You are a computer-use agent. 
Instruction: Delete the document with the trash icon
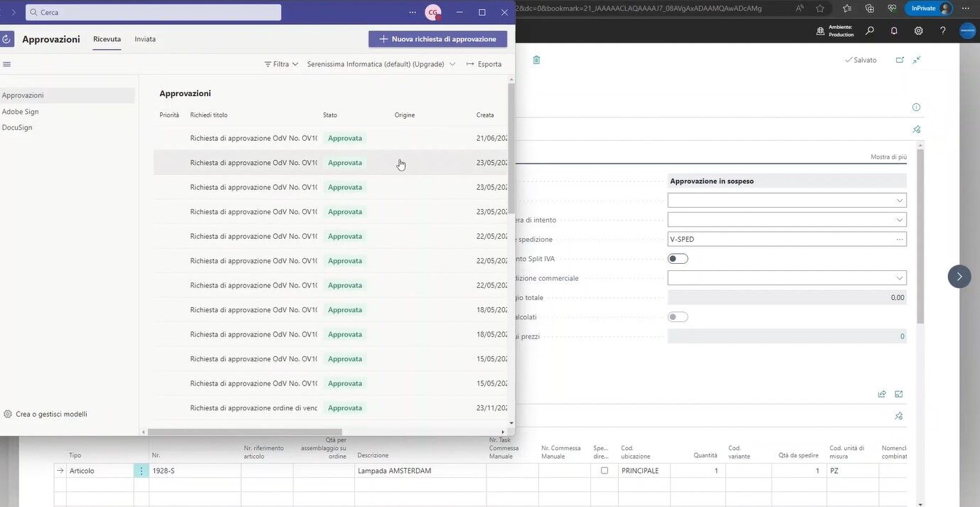[x=536, y=60]
